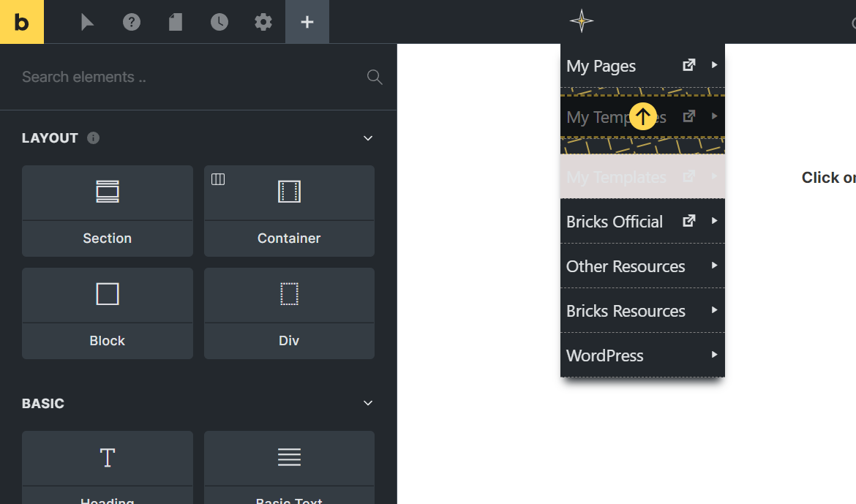
Task: Select the dark My Templates item
Action: pos(642,117)
